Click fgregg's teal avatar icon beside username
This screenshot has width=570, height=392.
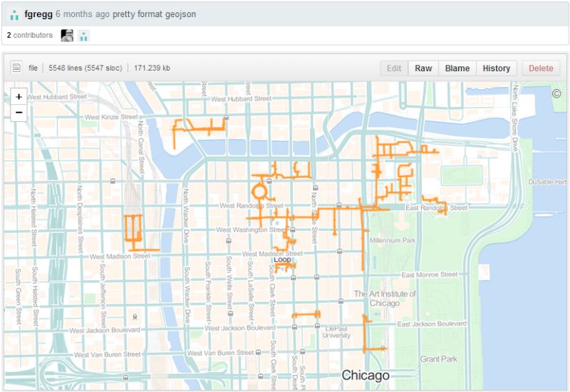(x=14, y=15)
